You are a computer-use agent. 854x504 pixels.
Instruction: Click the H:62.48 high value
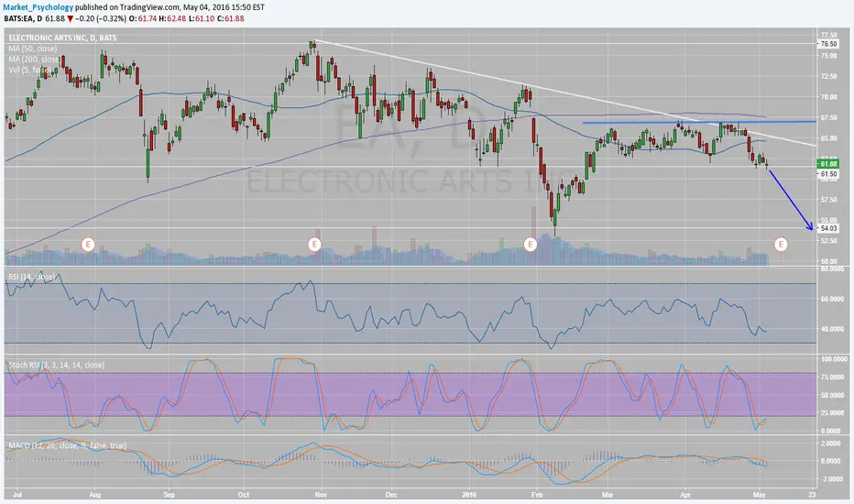click(x=172, y=18)
